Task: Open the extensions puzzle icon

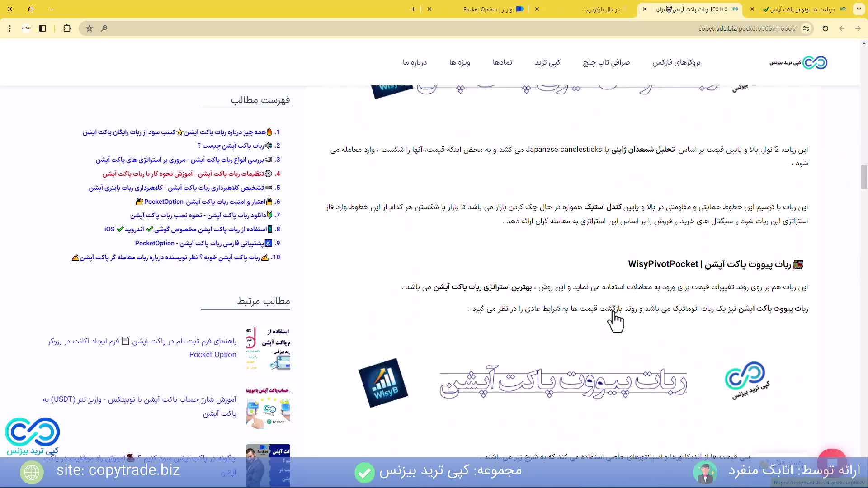Action: coord(67,28)
